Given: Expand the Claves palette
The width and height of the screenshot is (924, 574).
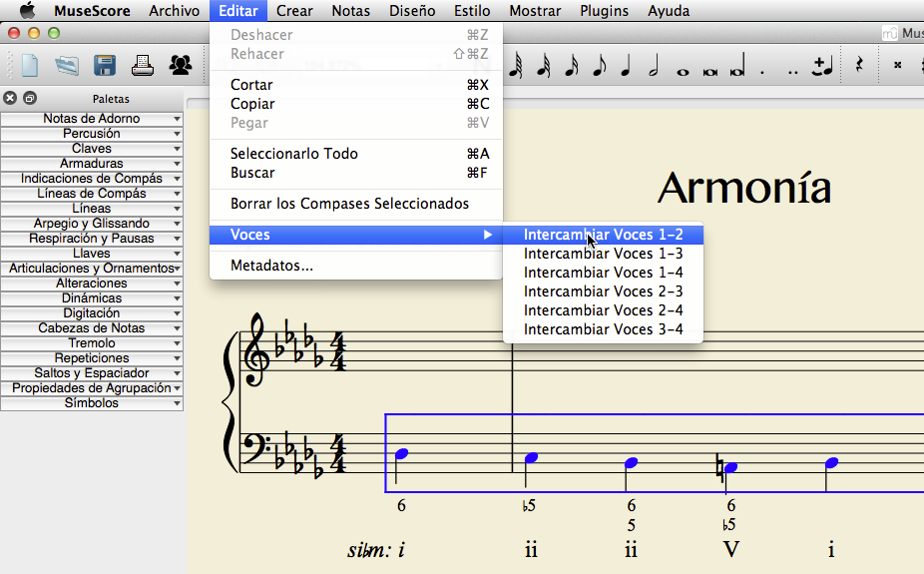Looking at the screenshot, I should (92, 149).
